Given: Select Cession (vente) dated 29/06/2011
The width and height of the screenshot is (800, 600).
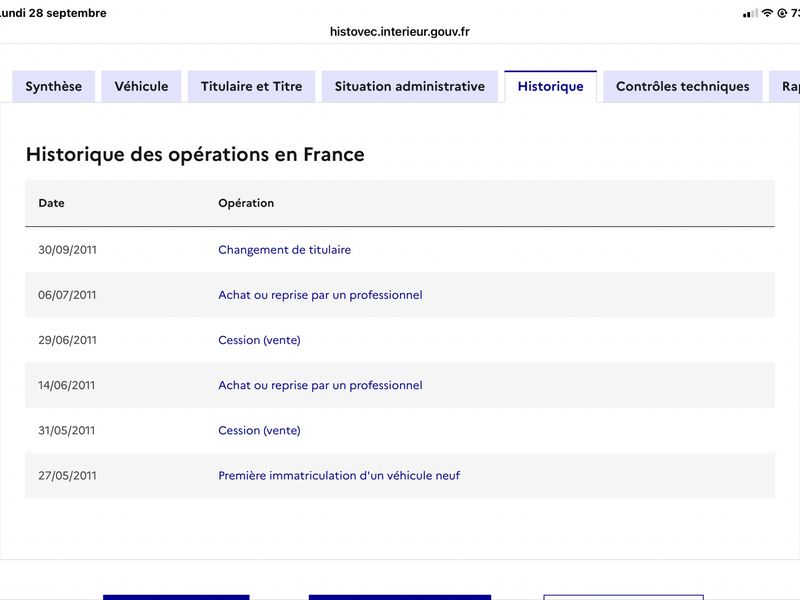Looking at the screenshot, I should [259, 340].
